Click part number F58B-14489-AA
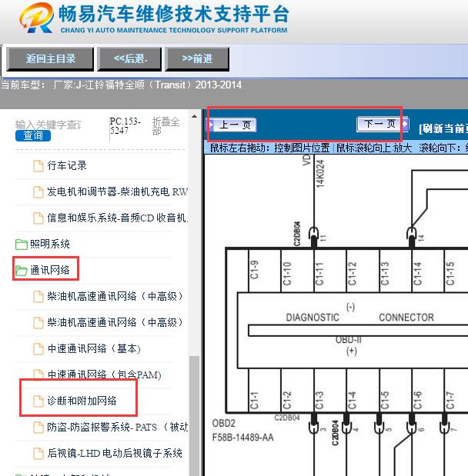Image resolution: width=468 pixels, height=476 pixels. pos(242,438)
